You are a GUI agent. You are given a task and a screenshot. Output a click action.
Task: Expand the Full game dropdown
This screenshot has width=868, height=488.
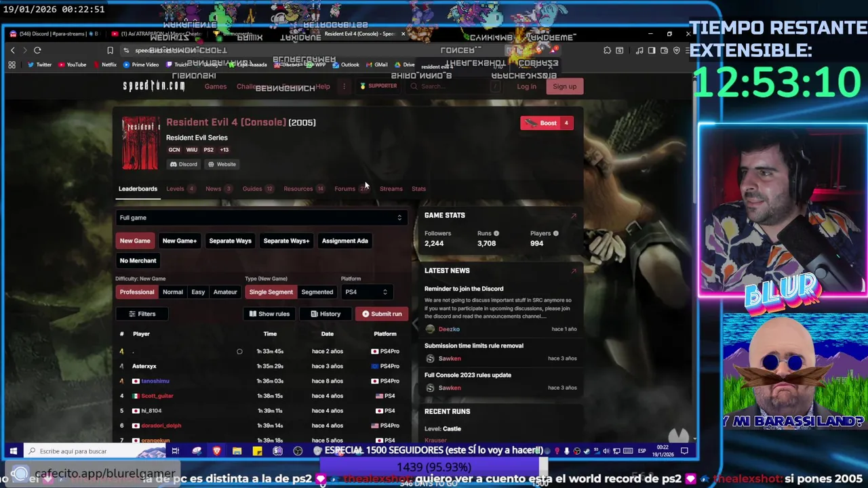[261, 218]
